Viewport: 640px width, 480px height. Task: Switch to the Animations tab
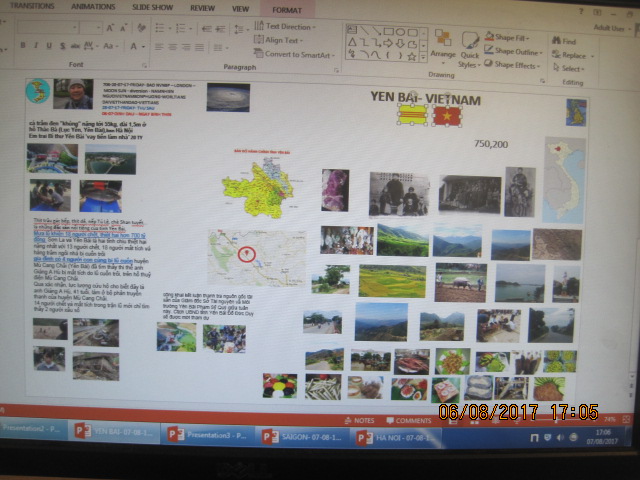[93, 7]
